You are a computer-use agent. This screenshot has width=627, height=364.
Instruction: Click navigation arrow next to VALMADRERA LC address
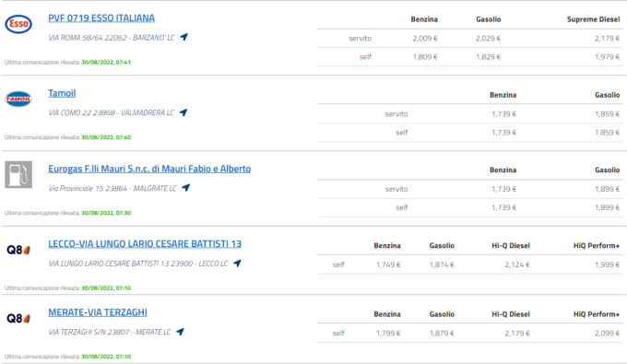point(183,112)
